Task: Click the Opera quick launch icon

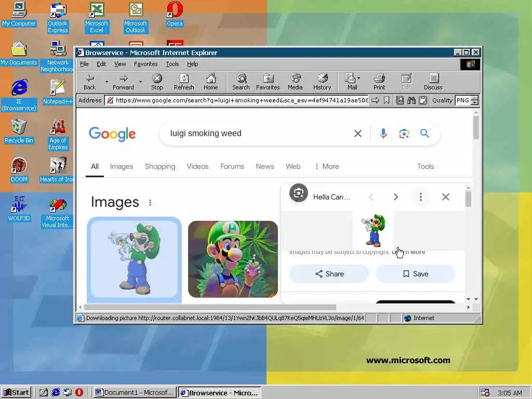Action: pyautogui.click(x=79, y=393)
